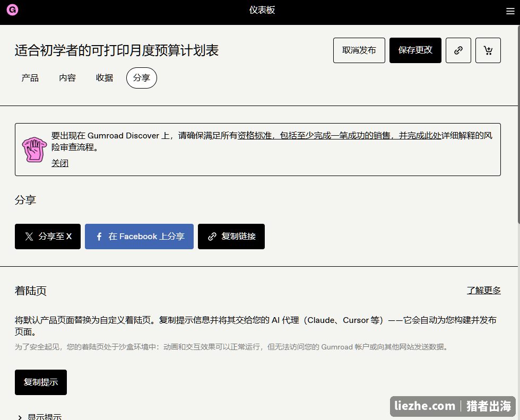The image size is (520, 420).
Task: Select the 分享 tab
Action: tap(142, 78)
